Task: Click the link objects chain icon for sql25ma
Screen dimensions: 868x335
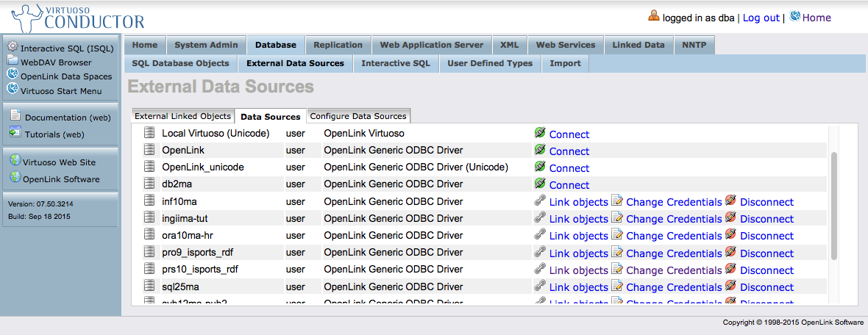Action: (541, 286)
